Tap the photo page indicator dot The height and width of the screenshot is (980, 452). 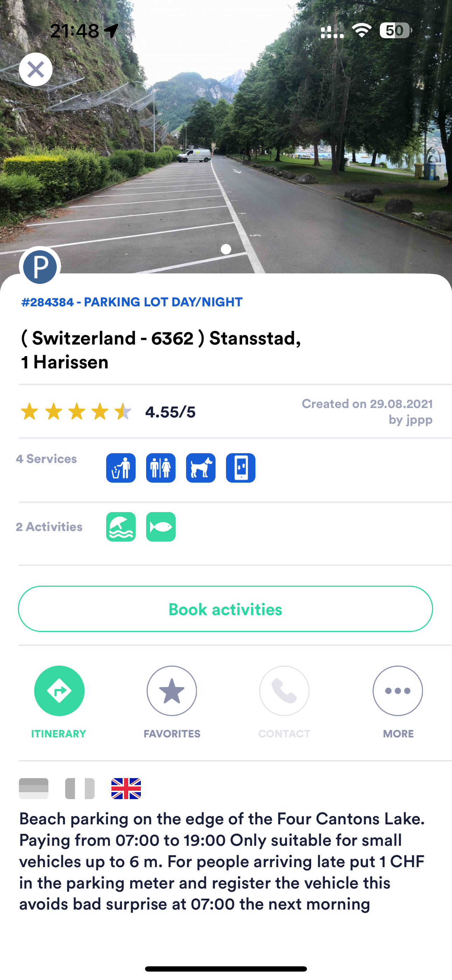click(x=226, y=249)
